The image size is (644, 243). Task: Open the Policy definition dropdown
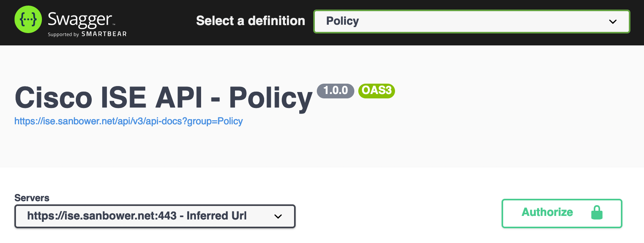(471, 22)
